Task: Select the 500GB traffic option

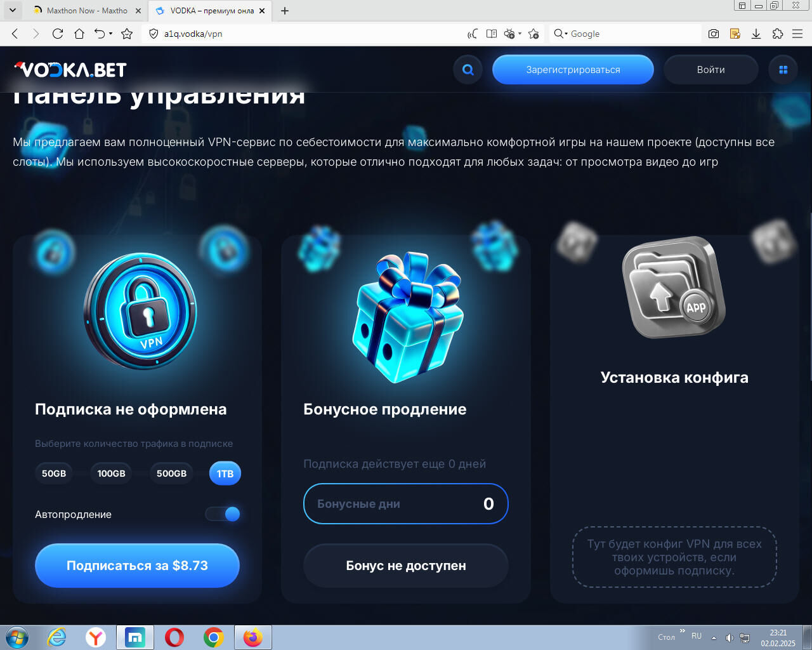Action: 171,474
